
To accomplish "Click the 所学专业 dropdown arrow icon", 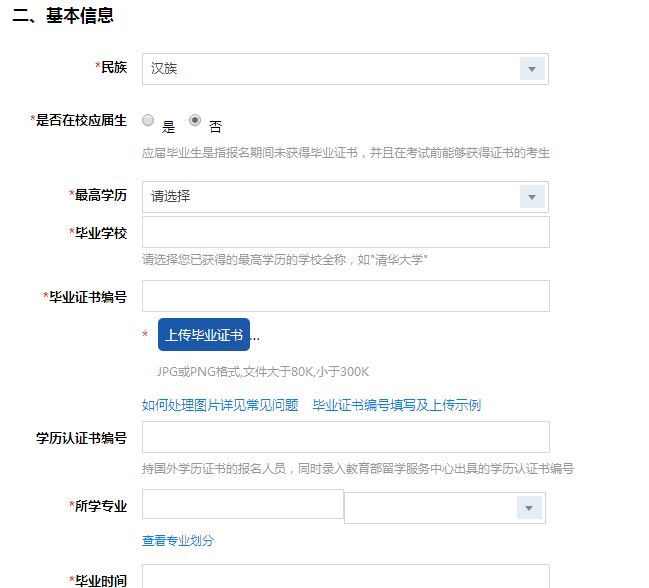I will tap(529, 508).
